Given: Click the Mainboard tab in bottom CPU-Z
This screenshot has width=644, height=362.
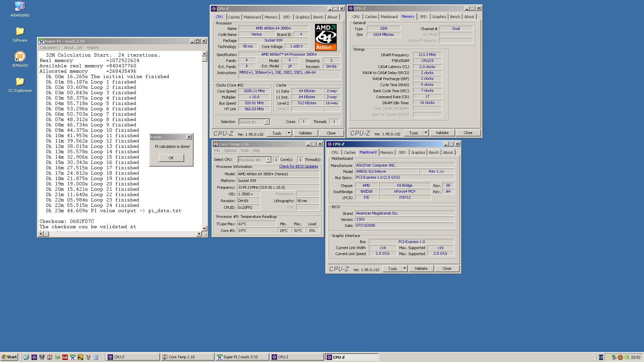Looking at the screenshot, I should [368, 153].
